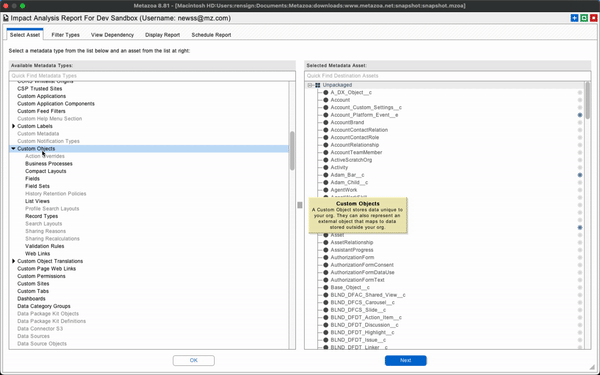The image size is (600, 375).
Task: Select Custom Application Components metadata type
Action: 56,104
